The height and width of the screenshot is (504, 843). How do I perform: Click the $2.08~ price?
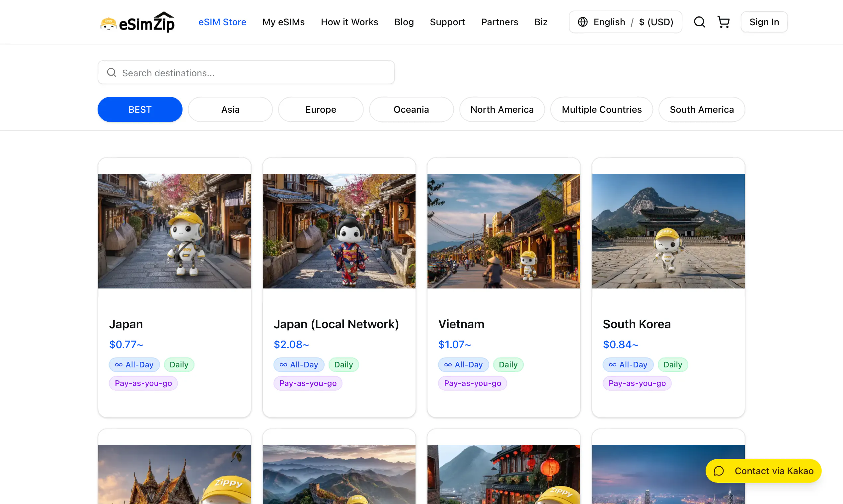point(291,345)
